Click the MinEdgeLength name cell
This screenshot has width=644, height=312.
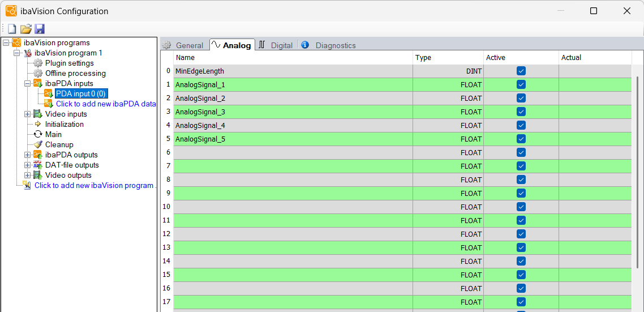[x=293, y=71]
